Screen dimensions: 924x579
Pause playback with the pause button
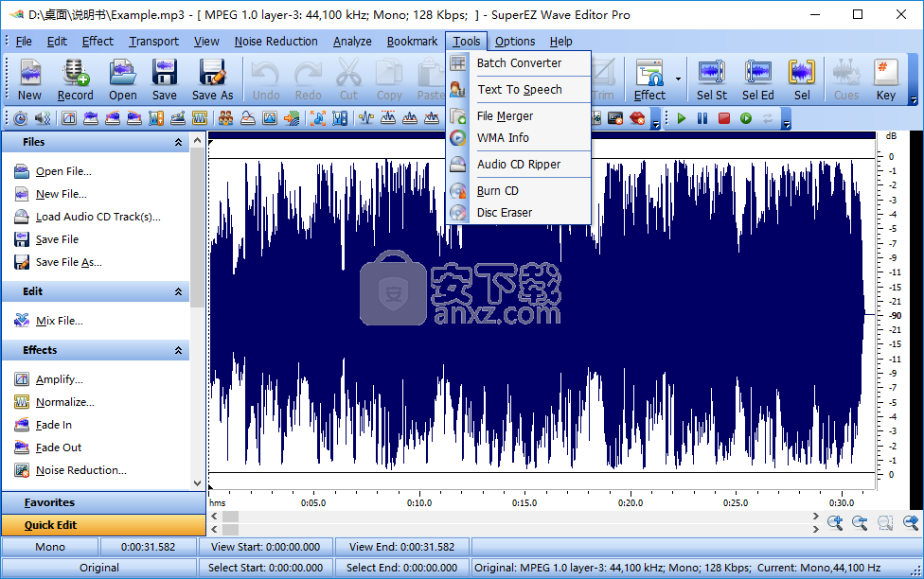(x=702, y=118)
